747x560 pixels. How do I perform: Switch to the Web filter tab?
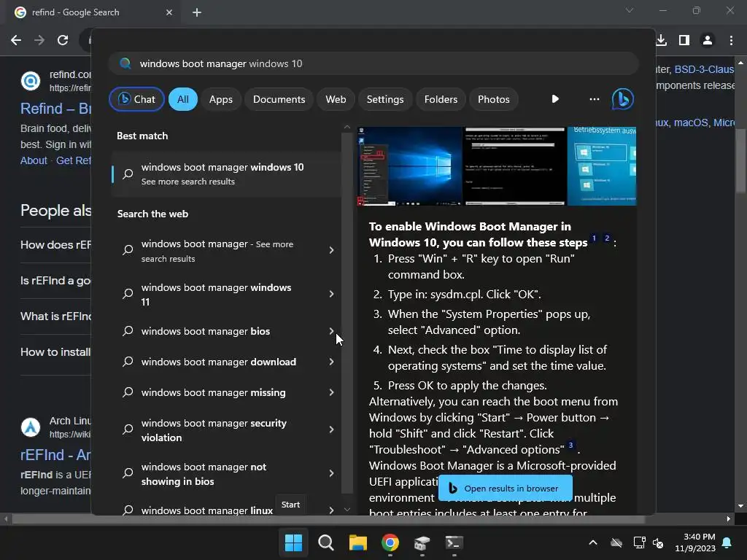(336, 99)
